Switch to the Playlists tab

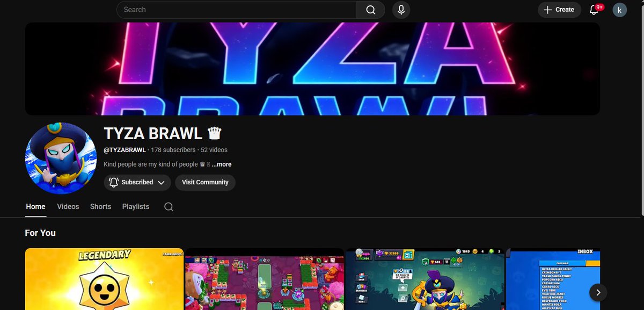coord(136,206)
